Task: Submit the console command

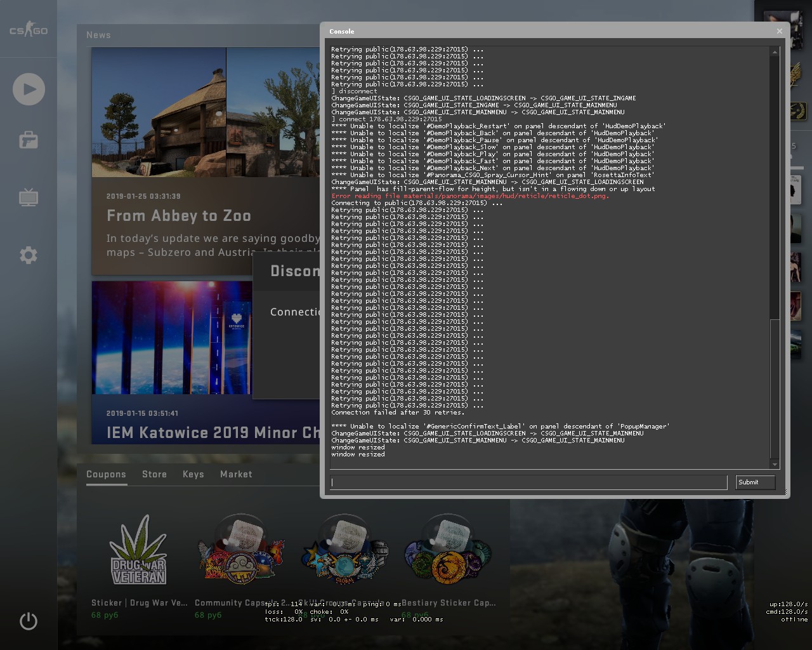Action: click(x=756, y=482)
